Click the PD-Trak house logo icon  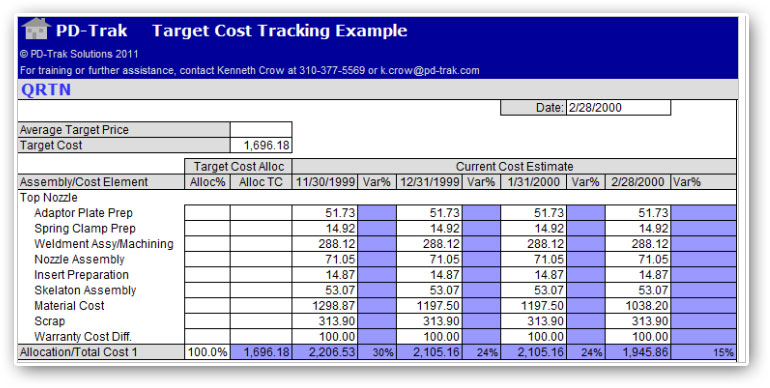36,29
